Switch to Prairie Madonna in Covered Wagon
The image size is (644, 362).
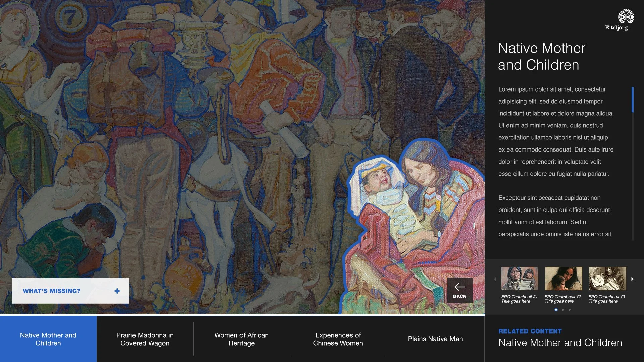[145, 339]
